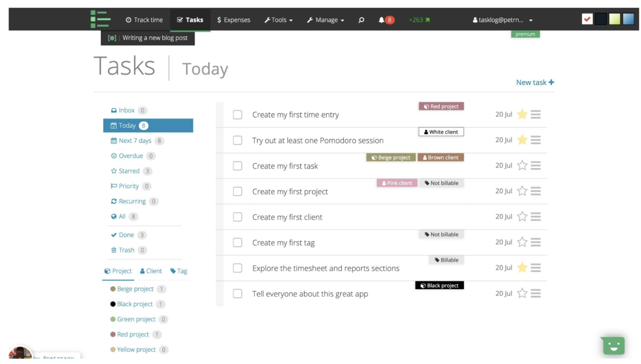Open the running timer for Writing a new blog post
Image resolution: width=641 pixels, height=364 pixels.
pos(147,38)
